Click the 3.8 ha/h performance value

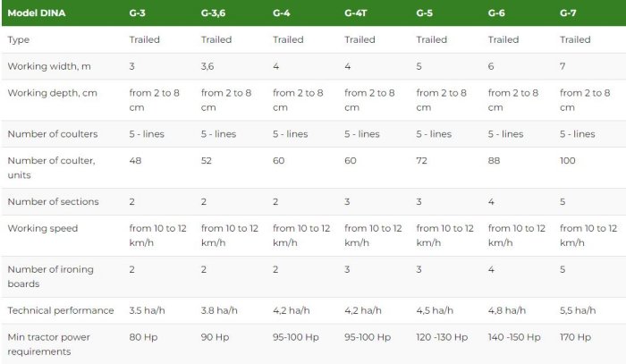218,310
